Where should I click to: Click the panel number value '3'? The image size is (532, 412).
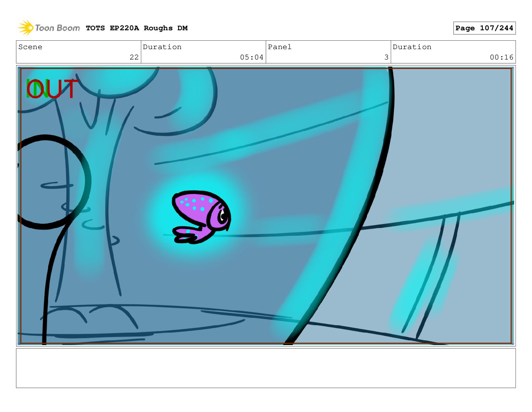(386, 57)
